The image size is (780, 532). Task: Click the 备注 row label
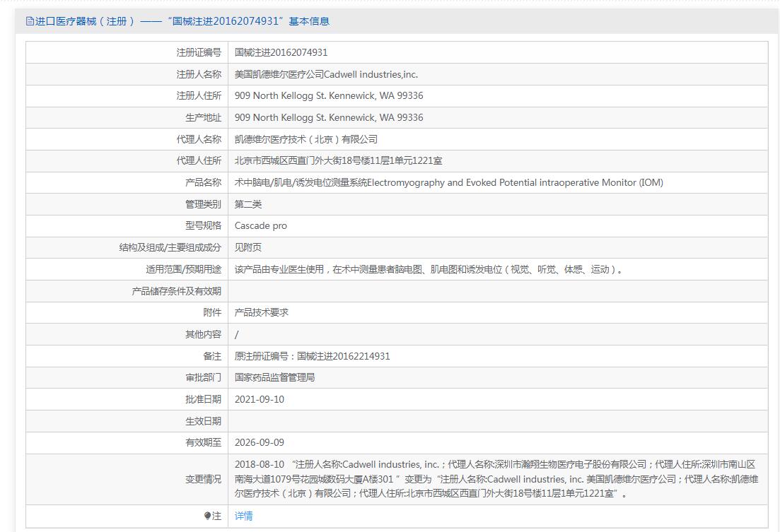212,356
